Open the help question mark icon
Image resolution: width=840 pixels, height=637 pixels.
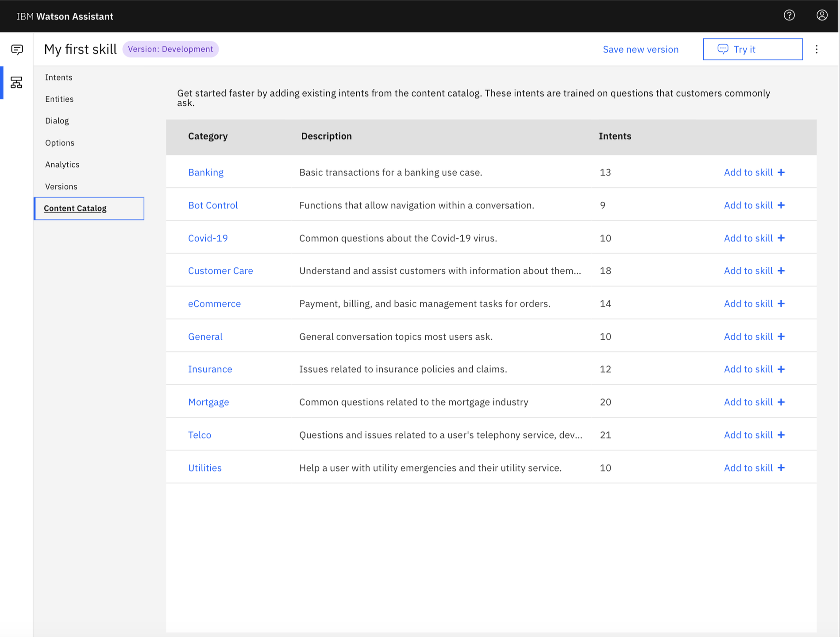(789, 15)
